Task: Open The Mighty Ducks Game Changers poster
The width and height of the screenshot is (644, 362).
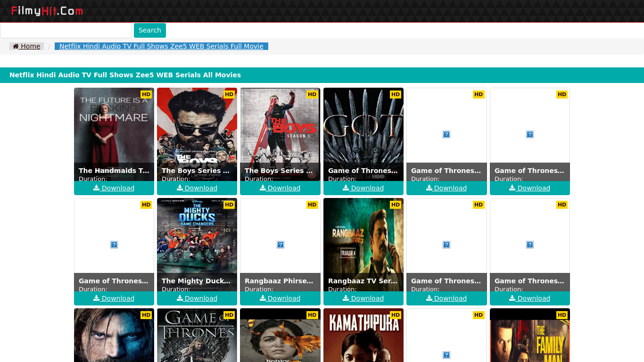Action: 197,236
